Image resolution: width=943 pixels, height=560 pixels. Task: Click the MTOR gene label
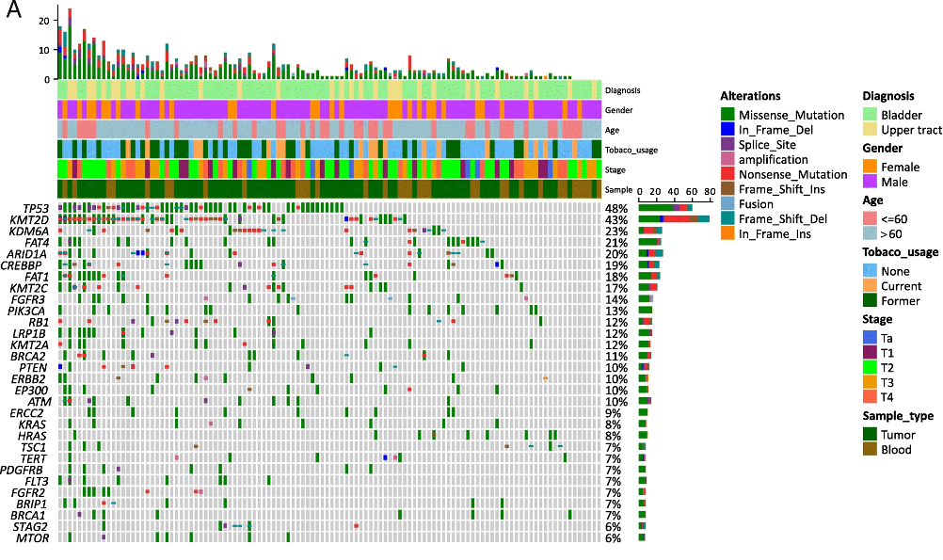(x=33, y=538)
